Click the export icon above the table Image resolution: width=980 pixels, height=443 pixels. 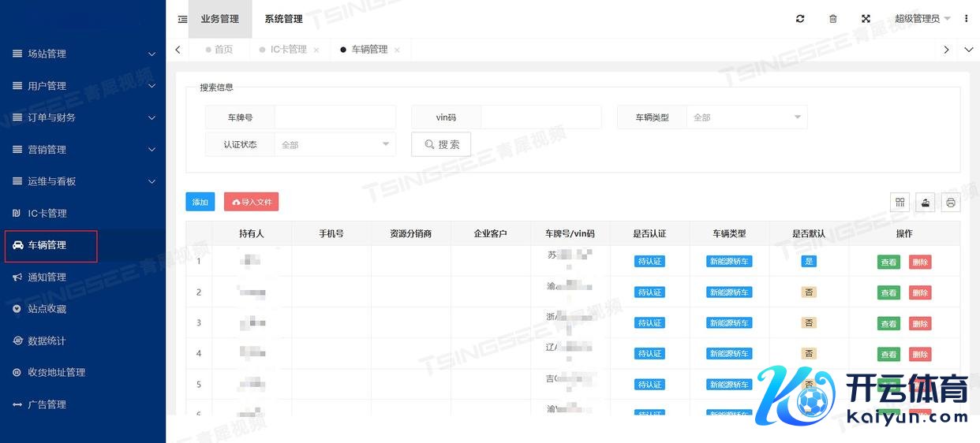tap(926, 203)
